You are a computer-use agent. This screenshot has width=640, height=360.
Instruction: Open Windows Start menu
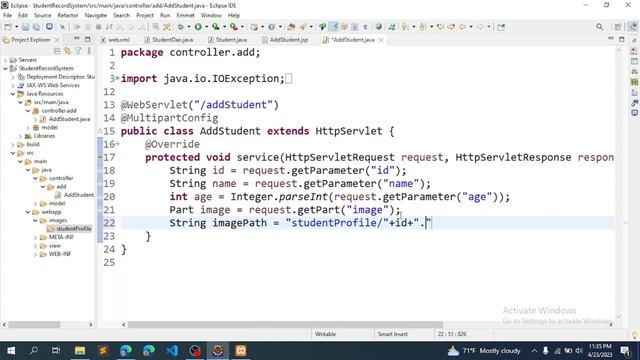pyautogui.click(x=11, y=351)
